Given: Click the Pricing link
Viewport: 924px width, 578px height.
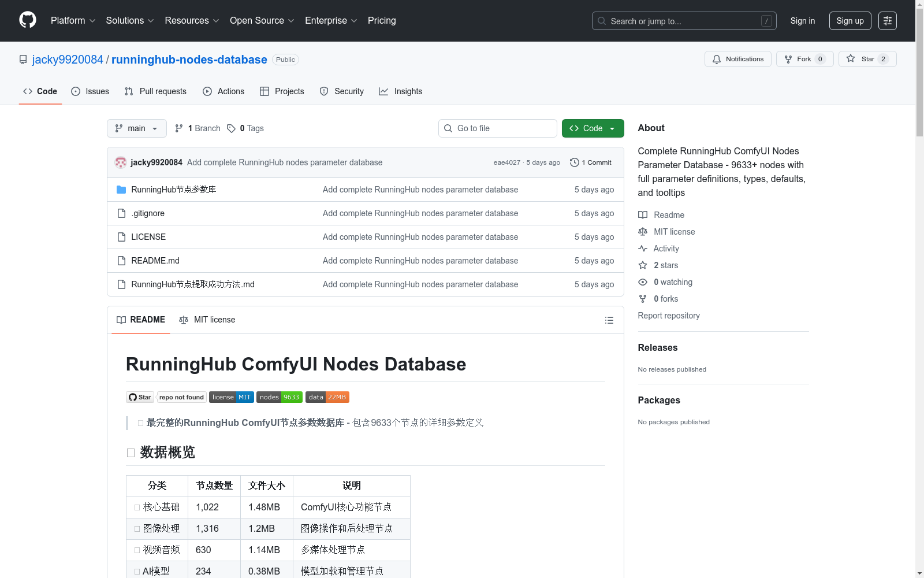Looking at the screenshot, I should 382,21.
